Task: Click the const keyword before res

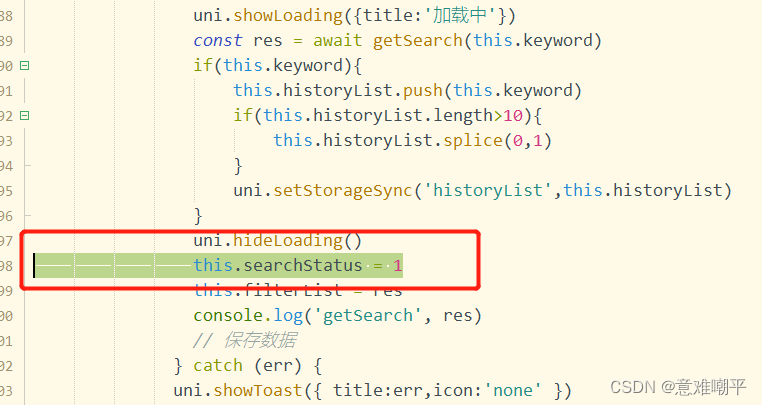Action: pyautogui.click(x=218, y=40)
